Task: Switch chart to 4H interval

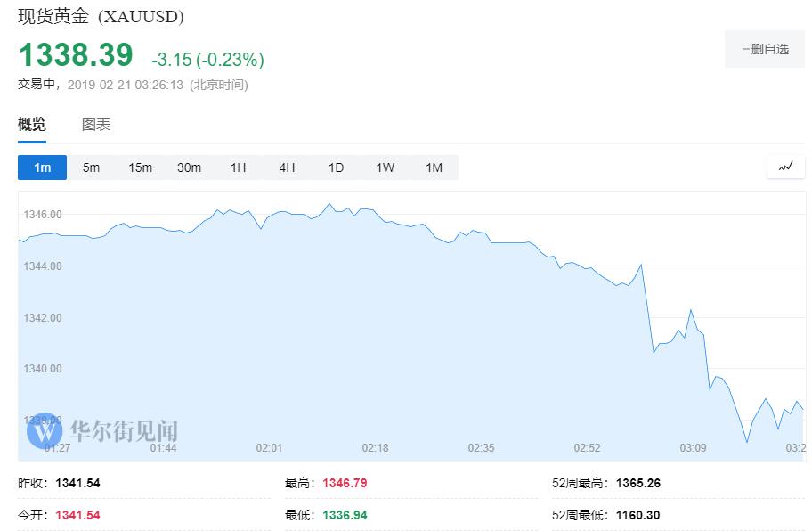Action: [287, 167]
